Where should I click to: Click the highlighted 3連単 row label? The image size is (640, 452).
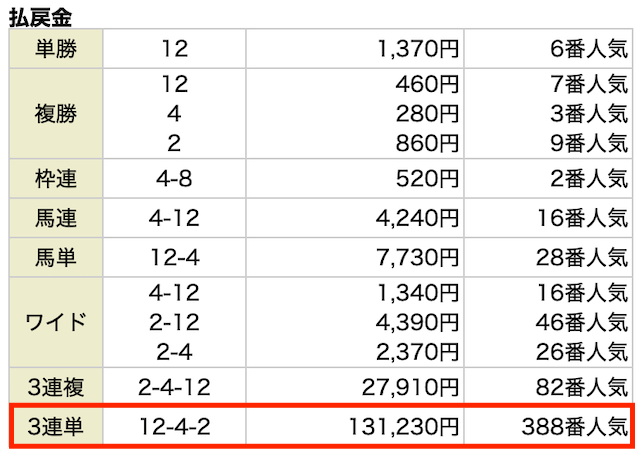[x=56, y=426]
